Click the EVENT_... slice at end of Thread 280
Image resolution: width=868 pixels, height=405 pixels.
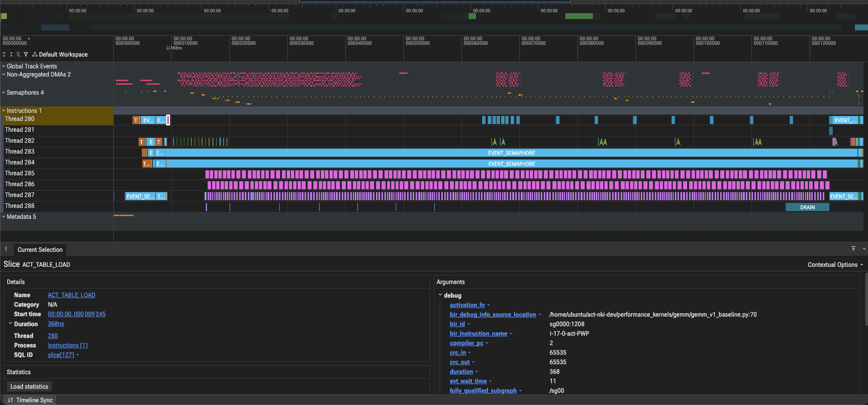[845, 120]
